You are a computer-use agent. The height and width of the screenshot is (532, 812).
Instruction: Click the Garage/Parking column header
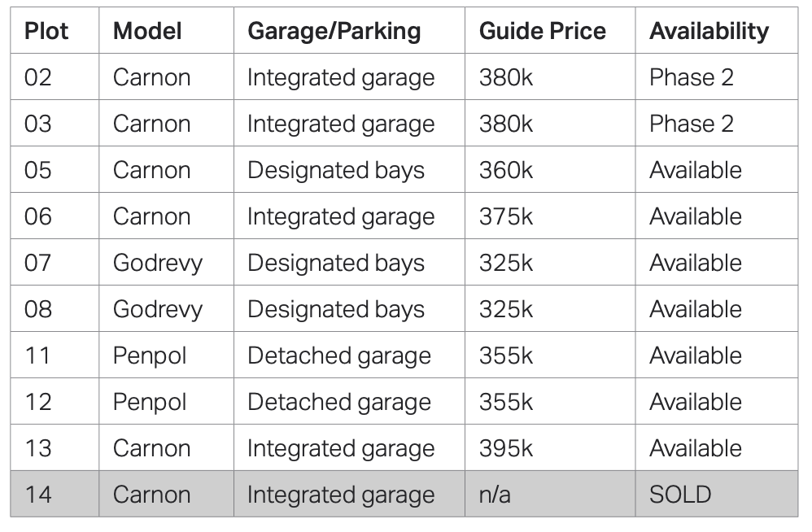(334, 31)
